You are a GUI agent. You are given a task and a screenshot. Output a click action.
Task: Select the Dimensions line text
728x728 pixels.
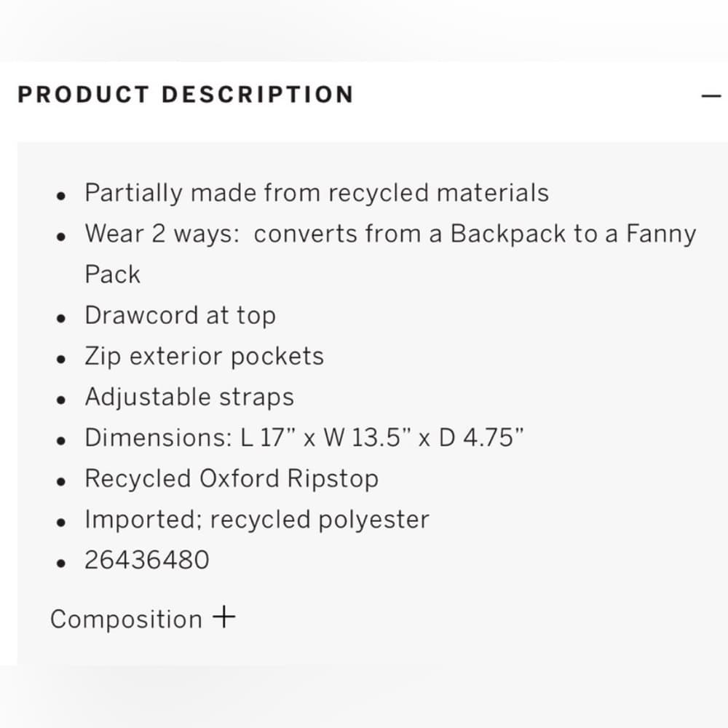[304, 438]
